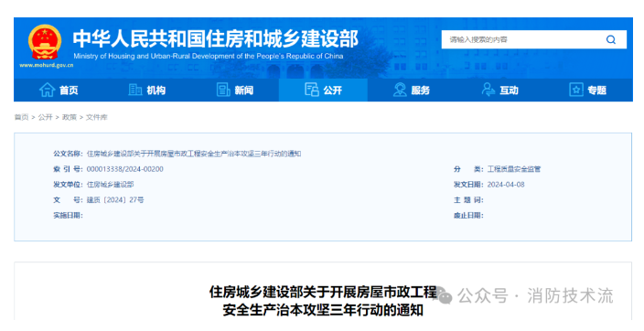Click the 公开 document icon
Screen dimensions: 644x331
click(312, 90)
